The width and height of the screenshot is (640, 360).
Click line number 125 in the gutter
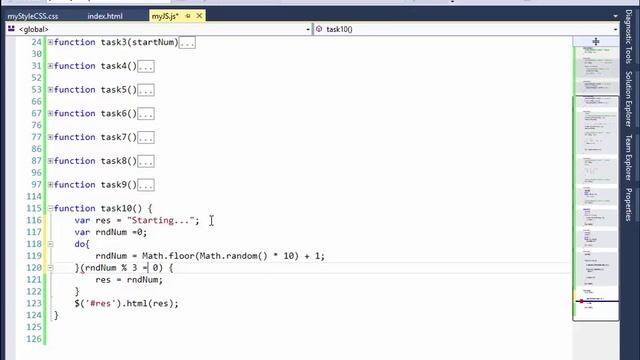34,327
